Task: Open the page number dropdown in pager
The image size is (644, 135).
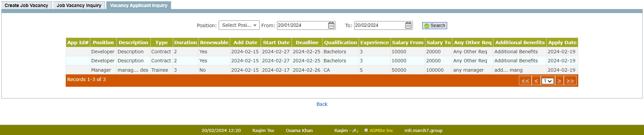Action: [547, 81]
